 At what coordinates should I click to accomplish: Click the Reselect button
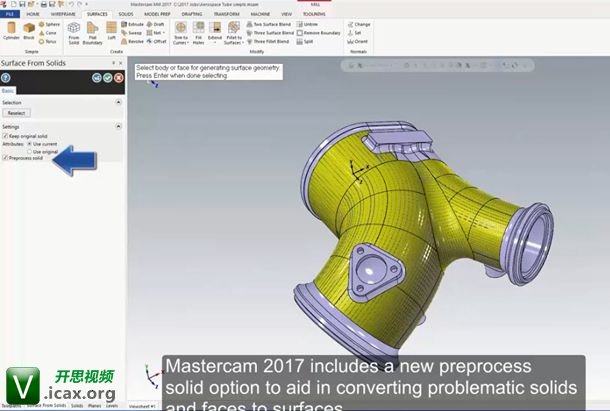[16, 113]
